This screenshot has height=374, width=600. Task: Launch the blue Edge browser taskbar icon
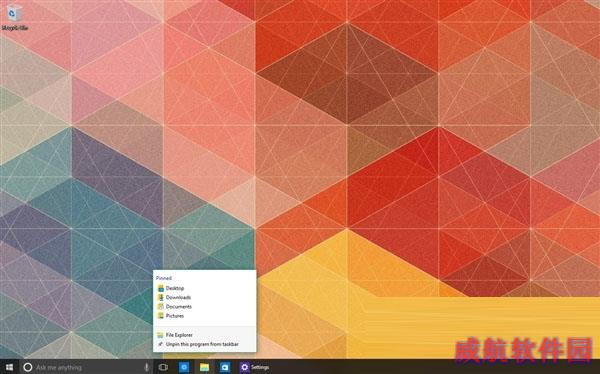pos(184,367)
